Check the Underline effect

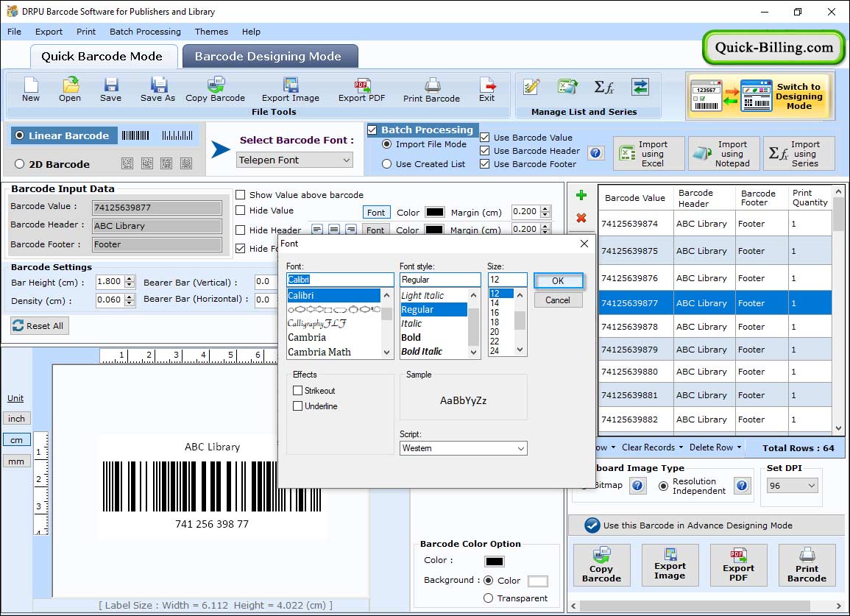pyautogui.click(x=297, y=406)
